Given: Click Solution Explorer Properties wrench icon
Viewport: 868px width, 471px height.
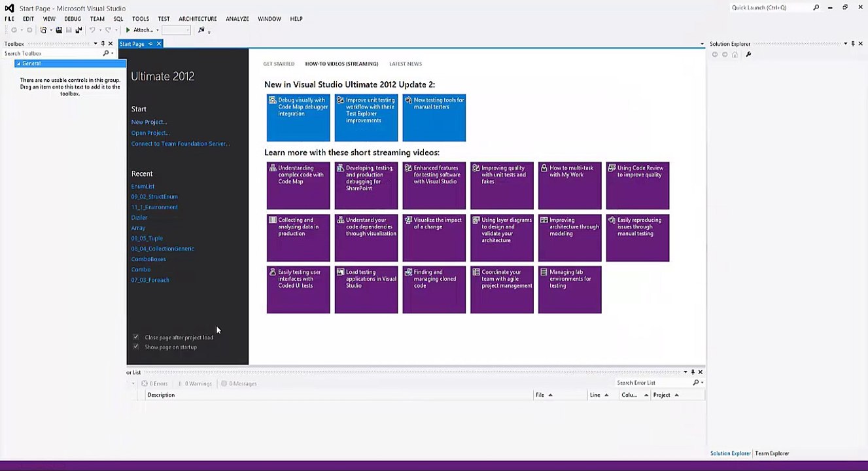Looking at the screenshot, I should click(x=748, y=54).
